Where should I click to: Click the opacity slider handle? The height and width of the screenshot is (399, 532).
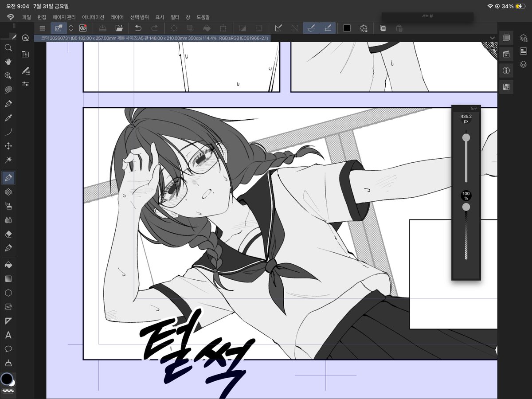point(466,207)
